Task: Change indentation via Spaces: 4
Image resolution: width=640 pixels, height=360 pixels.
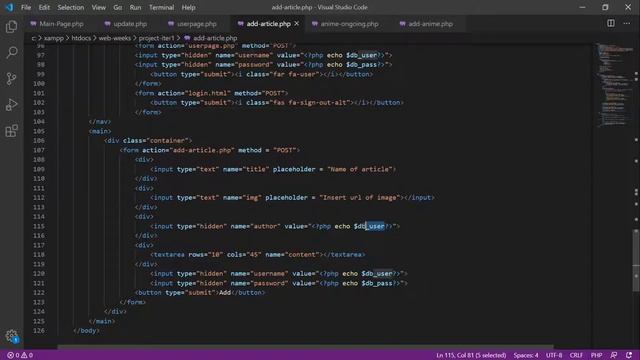Action: click(x=526, y=355)
